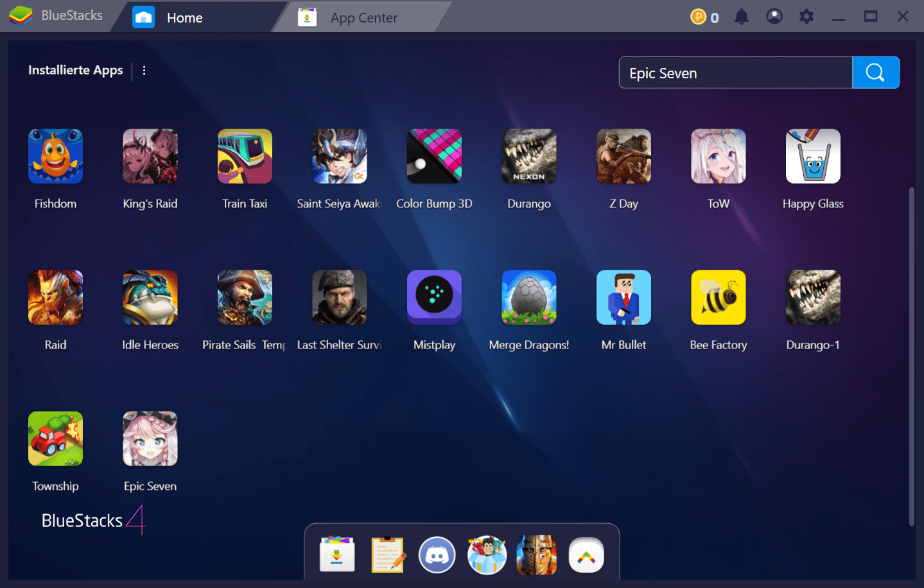Launch Pirate Sails app icon

click(x=245, y=297)
